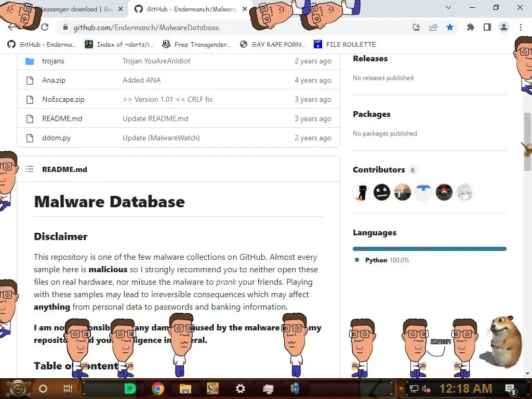Open README.md in the file list
532x399 pixels.
click(62, 119)
